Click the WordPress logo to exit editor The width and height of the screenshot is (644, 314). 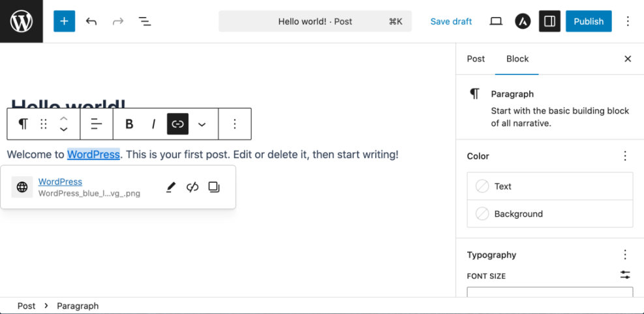coord(22,22)
